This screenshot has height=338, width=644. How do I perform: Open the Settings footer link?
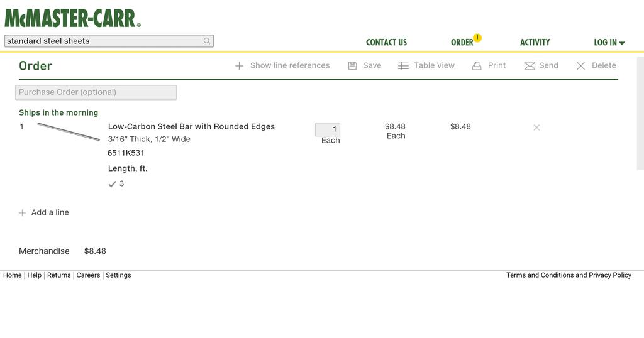pyautogui.click(x=118, y=275)
